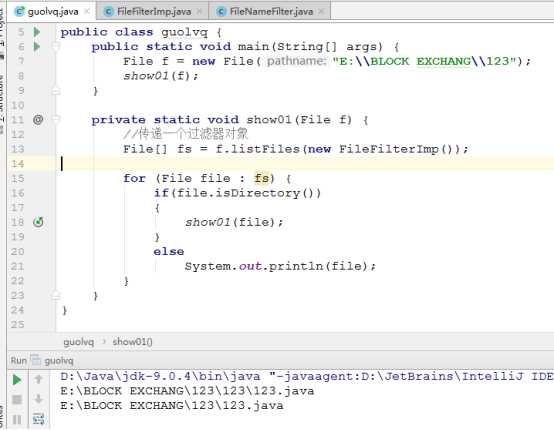The image size is (554, 430).
Task: Click System.out.println(file) on line 21
Action: [x=280, y=266]
